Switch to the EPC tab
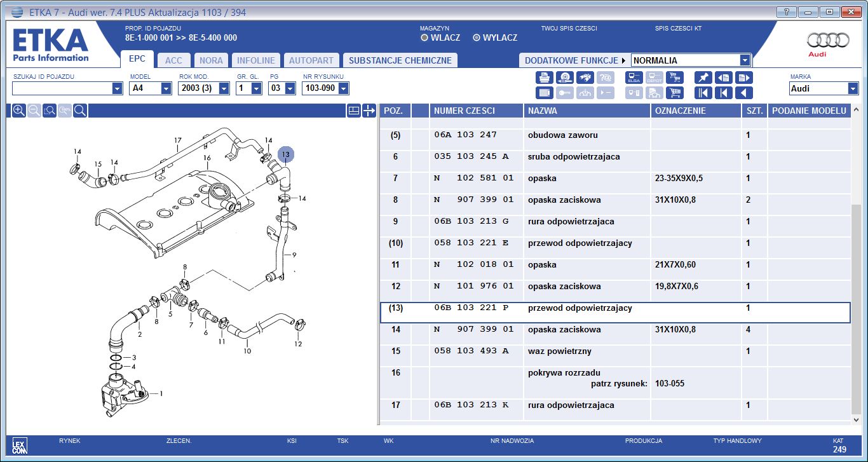This screenshot has width=868, height=462. 137,59
